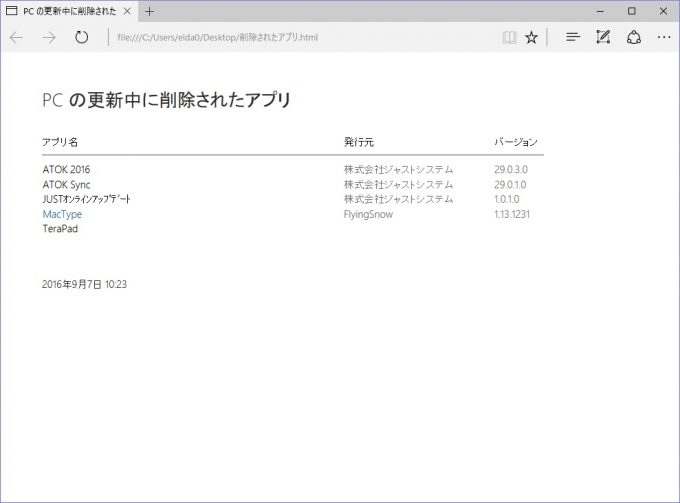680x503 pixels.
Task: Open the Share icon
Action: click(x=634, y=37)
